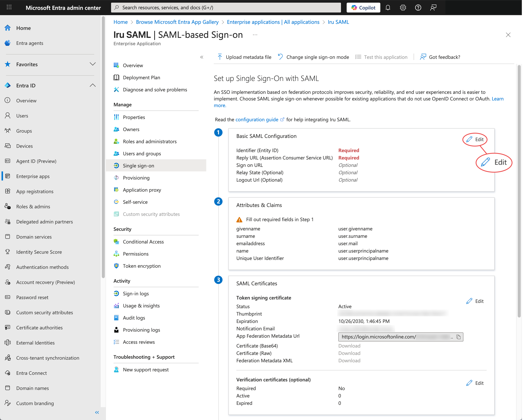Open Cross-tenant synchronization

click(47, 358)
